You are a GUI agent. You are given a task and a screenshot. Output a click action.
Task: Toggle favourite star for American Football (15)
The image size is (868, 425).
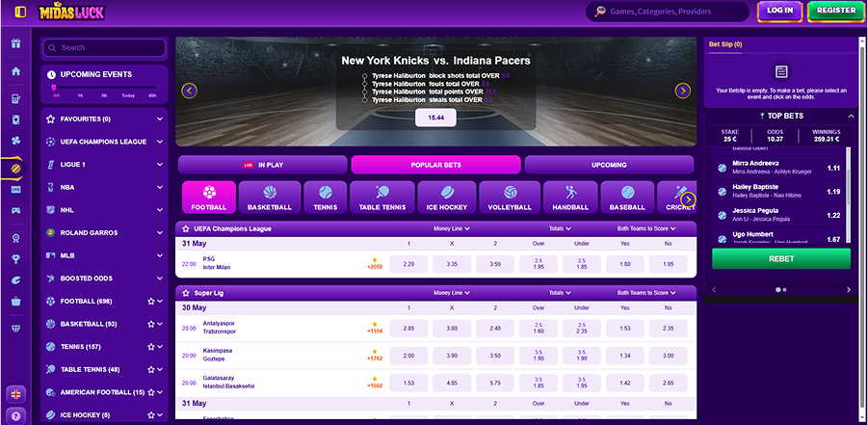point(150,392)
